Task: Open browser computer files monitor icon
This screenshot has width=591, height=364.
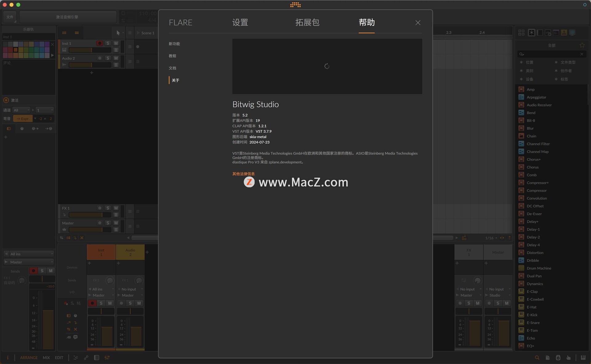Action: [x=572, y=33]
